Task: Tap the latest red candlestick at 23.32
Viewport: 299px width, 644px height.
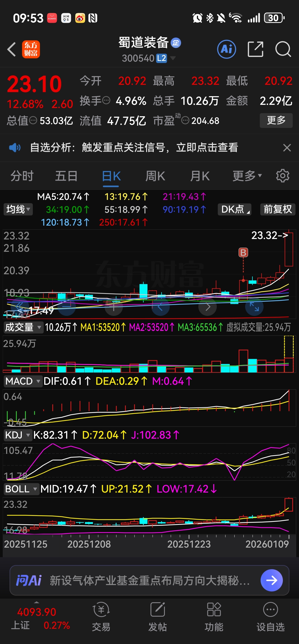Action: [289, 248]
